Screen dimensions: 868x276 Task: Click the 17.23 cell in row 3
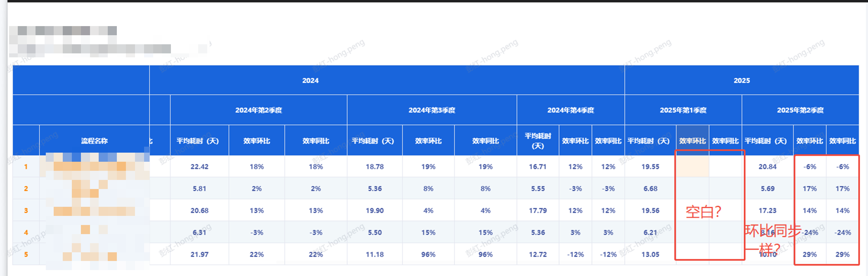[768, 210]
